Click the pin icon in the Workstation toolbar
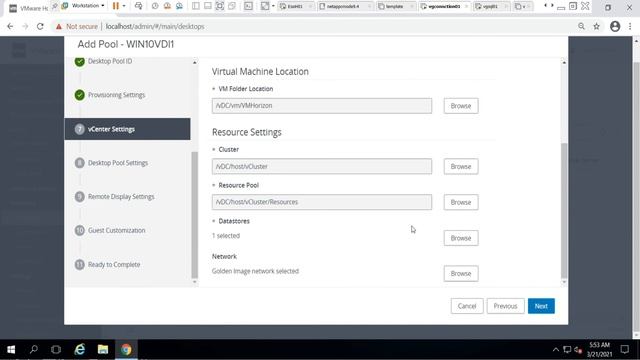Screen dimensions: 640x360 [x=55, y=6]
